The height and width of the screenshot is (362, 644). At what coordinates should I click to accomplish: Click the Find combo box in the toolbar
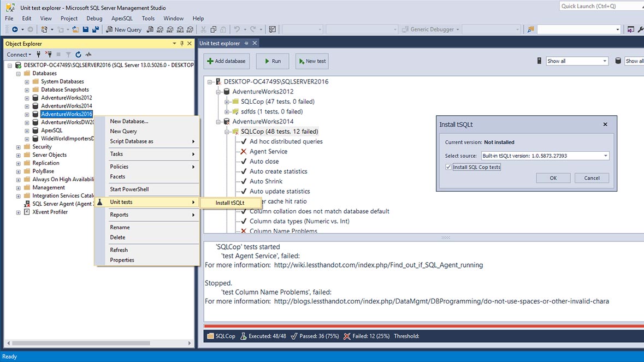[x=578, y=29]
